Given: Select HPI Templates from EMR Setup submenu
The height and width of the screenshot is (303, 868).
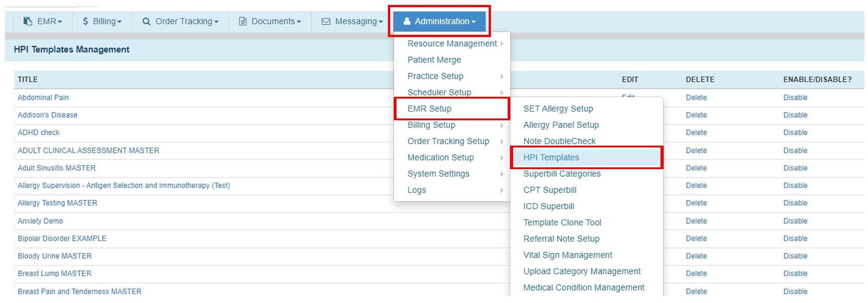Looking at the screenshot, I should tap(551, 157).
